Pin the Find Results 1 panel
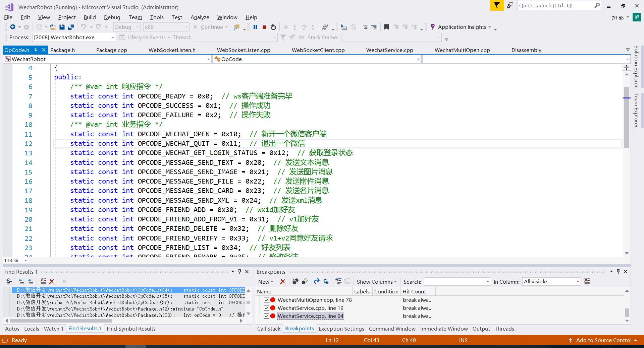The height and width of the screenshot is (348, 644). [x=239, y=272]
